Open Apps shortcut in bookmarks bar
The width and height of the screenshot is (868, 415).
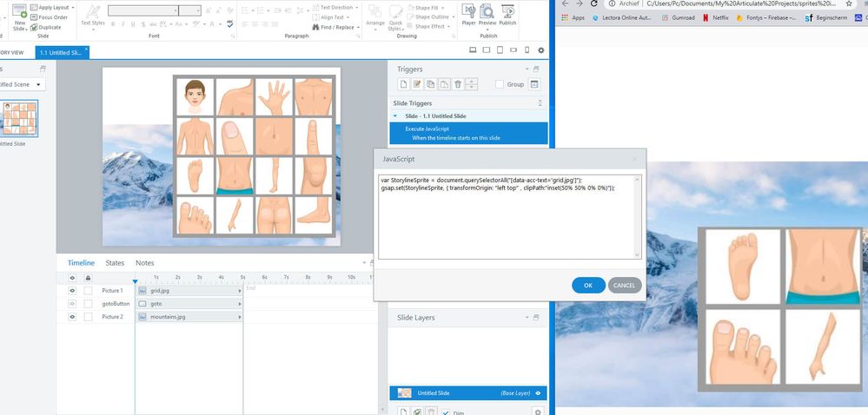[x=573, y=17]
